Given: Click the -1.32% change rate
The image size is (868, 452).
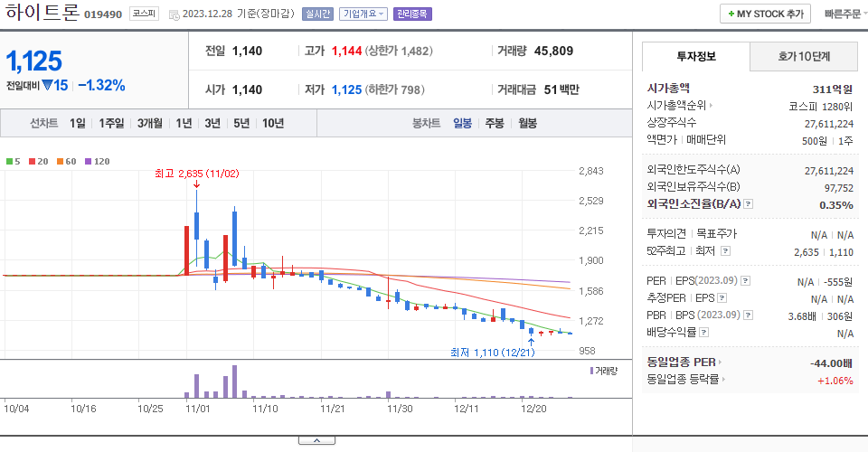Looking at the screenshot, I should coord(101,85).
